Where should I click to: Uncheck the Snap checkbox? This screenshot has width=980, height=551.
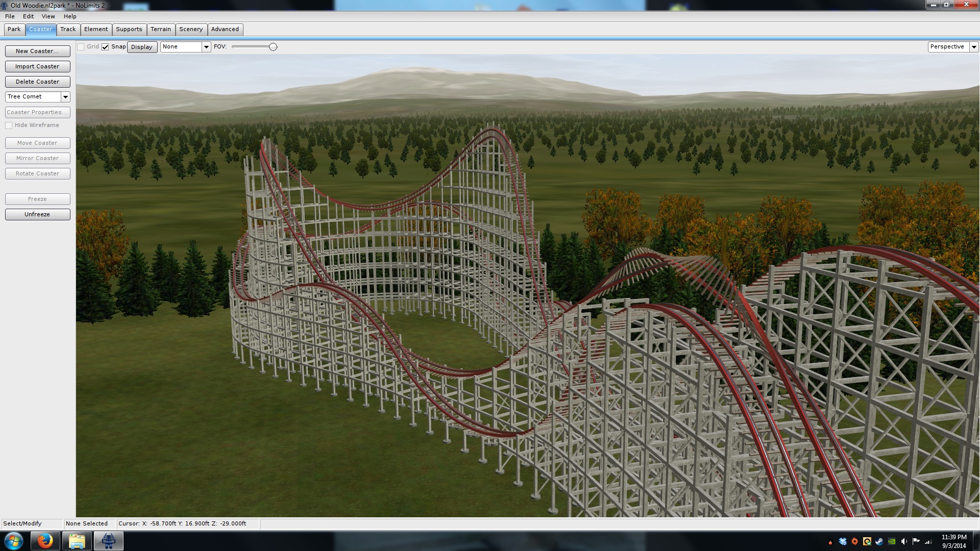(x=105, y=47)
